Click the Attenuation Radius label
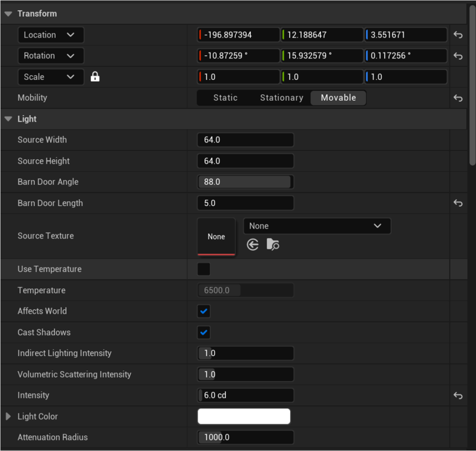This screenshot has width=476, height=451. 53,438
